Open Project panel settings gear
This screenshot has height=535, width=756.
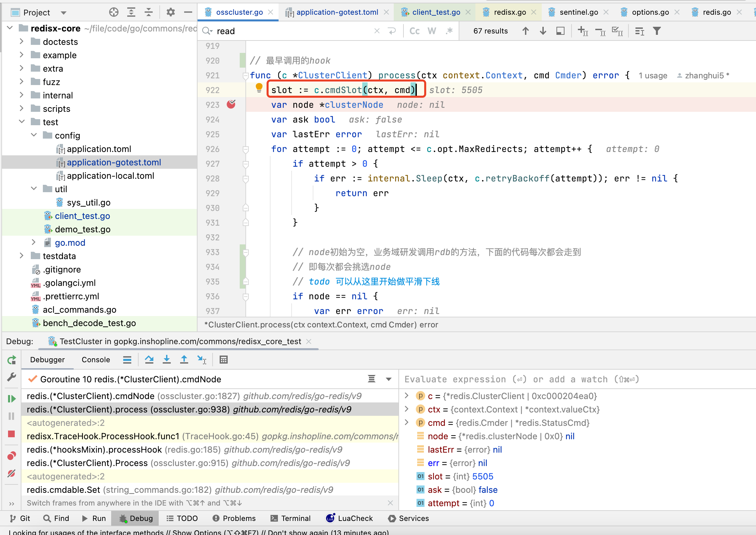(x=171, y=12)
